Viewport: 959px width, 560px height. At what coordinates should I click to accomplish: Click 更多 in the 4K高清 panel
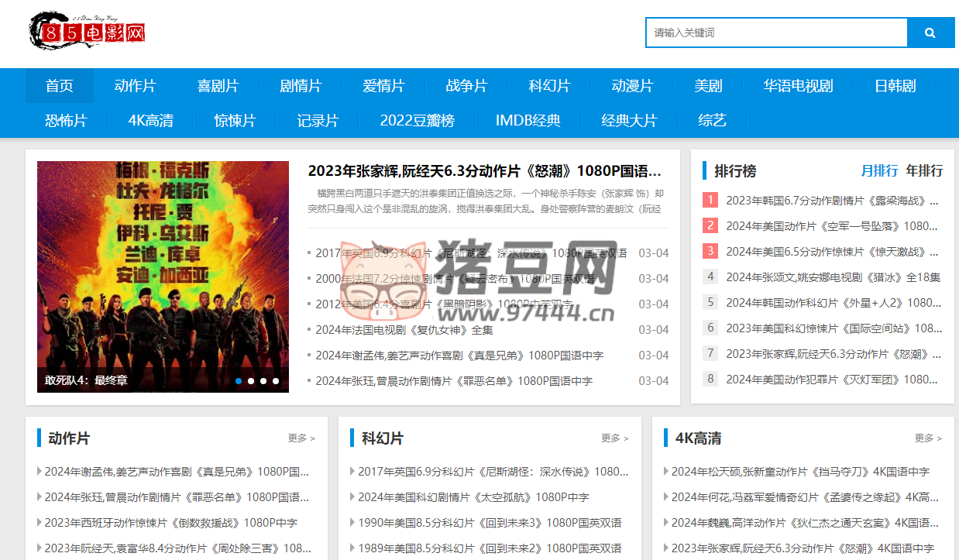coord(928,438)
